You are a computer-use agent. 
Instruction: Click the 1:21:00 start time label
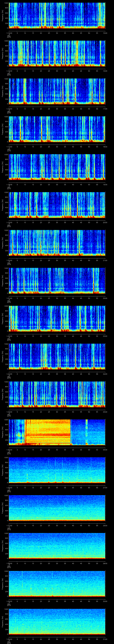(9, 298)
